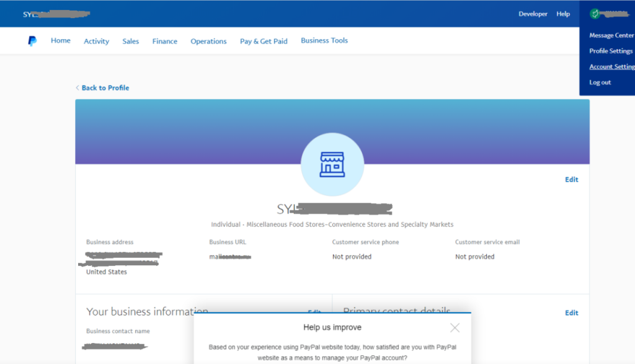Switch to the Activity tab
The width and height of the screenshot is (635, 364).
click(96, 40)
